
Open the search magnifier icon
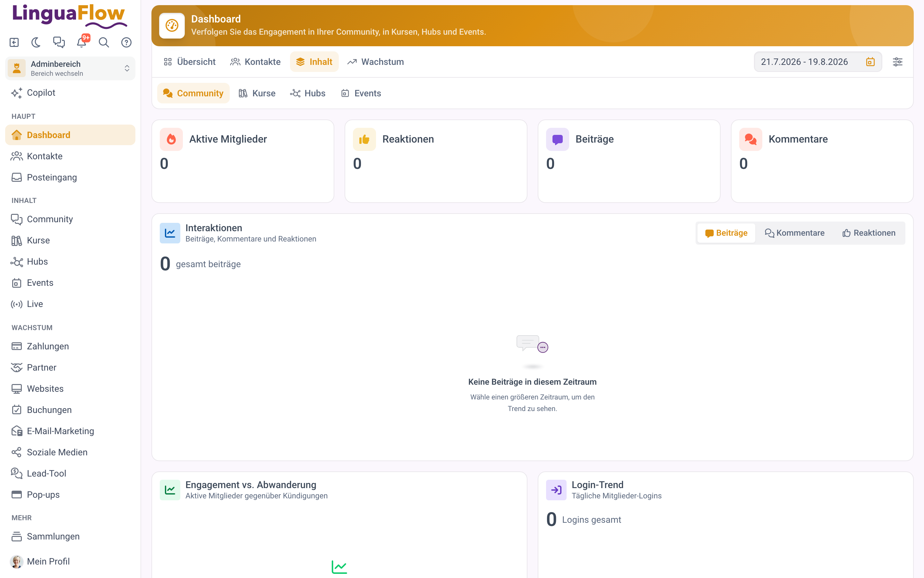pyautogui.click(x=104, y=42)
